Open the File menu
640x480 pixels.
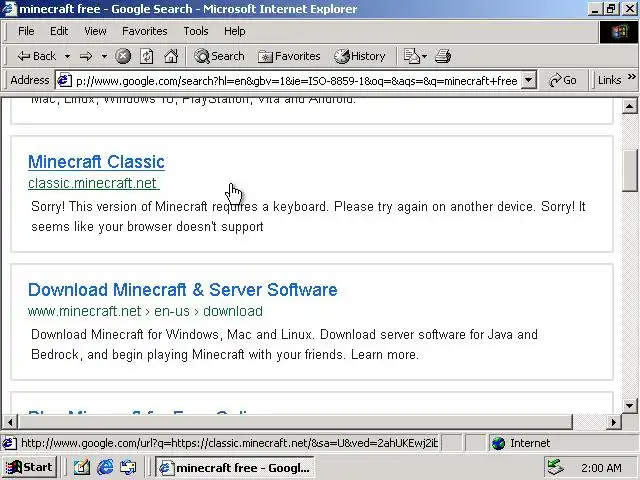(x=26, y=31)
